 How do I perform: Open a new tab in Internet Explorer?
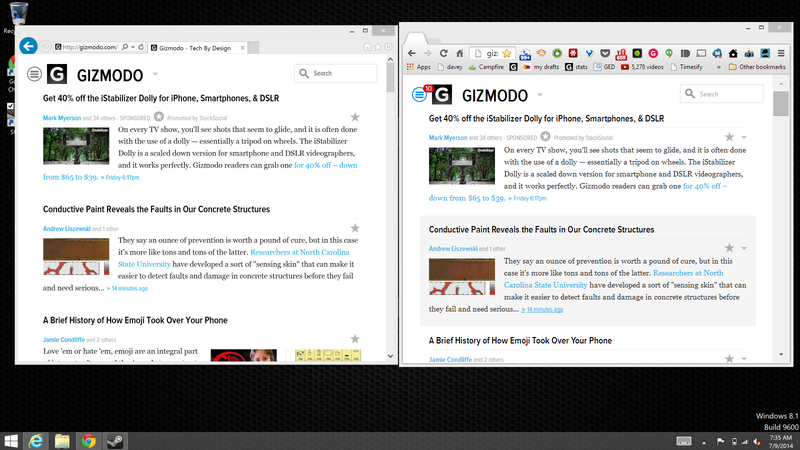(x=253, y=48)
